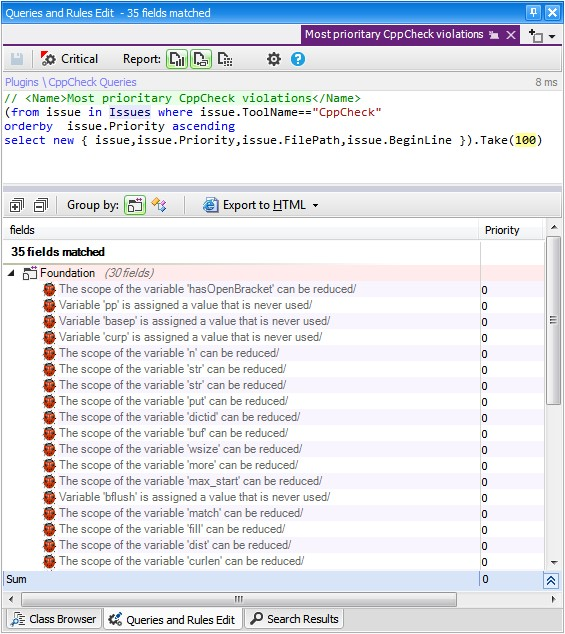This screenshot has height=634, width=565.
Task: Select scope of variable 'max_start' issue
Action: pyautogui.click(x=273, y=481)
